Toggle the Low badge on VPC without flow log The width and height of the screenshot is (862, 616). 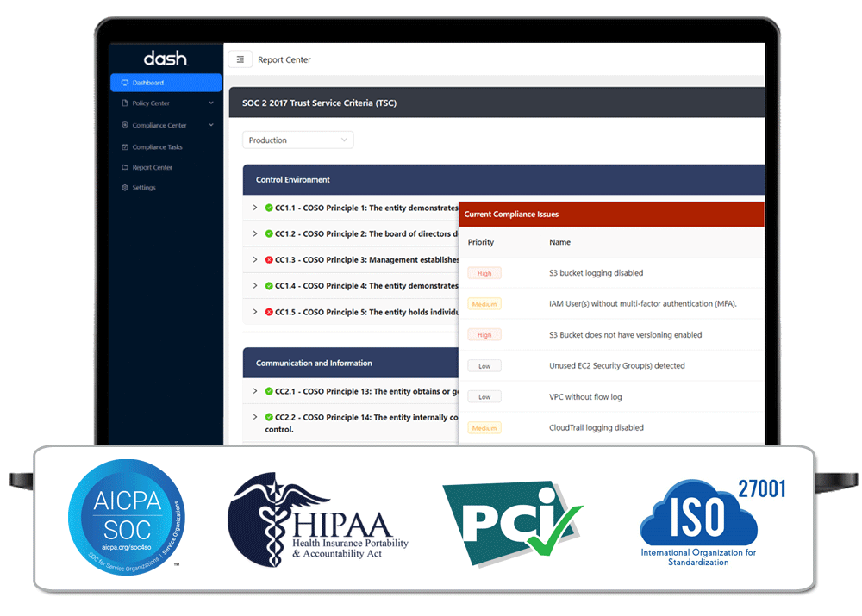pyautogui.click(x=484, y=396)
